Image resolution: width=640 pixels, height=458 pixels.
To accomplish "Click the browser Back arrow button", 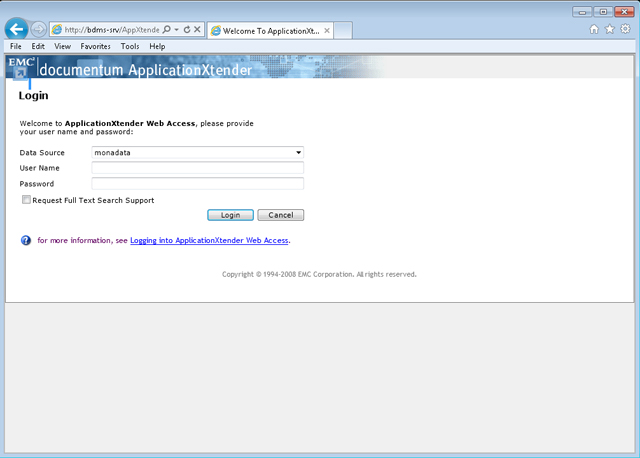I will [x=16, y=29].
